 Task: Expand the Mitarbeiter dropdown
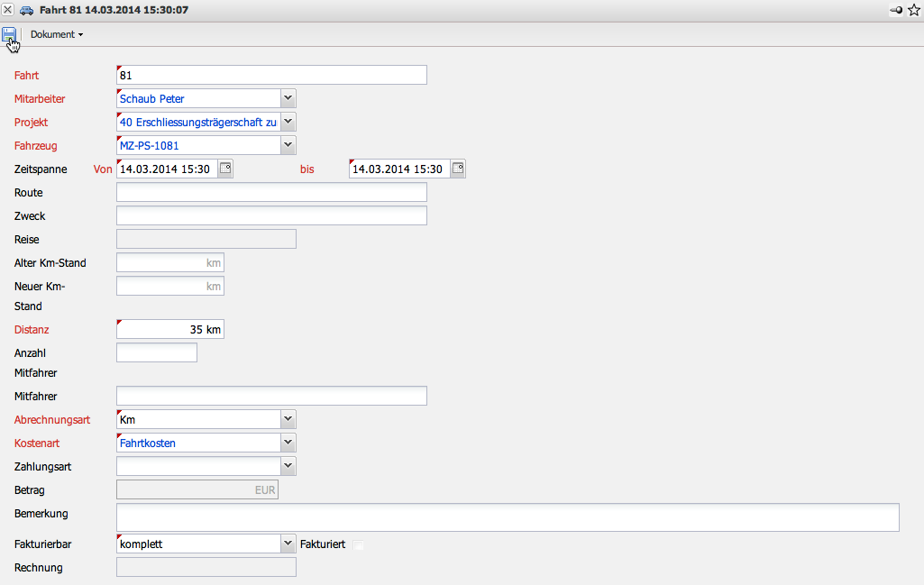288,98
